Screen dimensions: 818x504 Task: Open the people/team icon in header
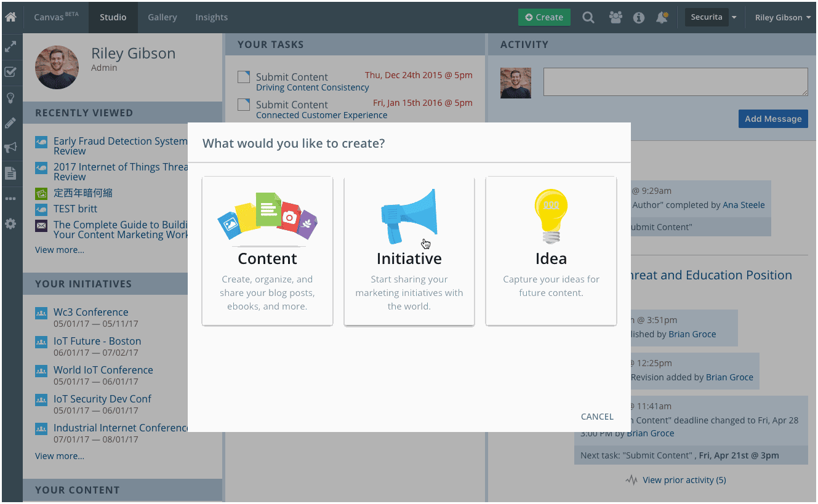616,17
